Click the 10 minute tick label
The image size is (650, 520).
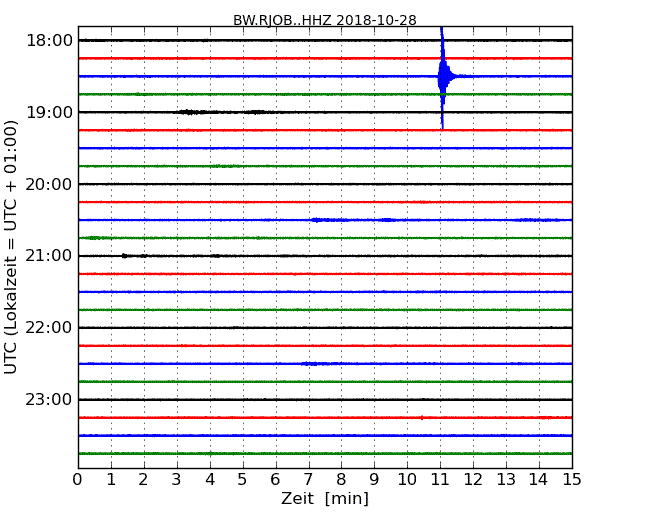coord(407,480)
